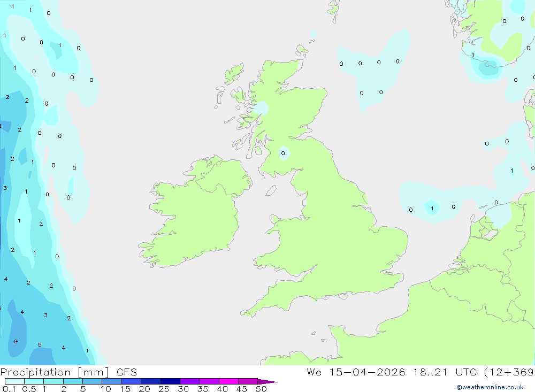Select the forecast date 'We 15-04-2026' text
The image size is (535, 392).
click(356, 372)
